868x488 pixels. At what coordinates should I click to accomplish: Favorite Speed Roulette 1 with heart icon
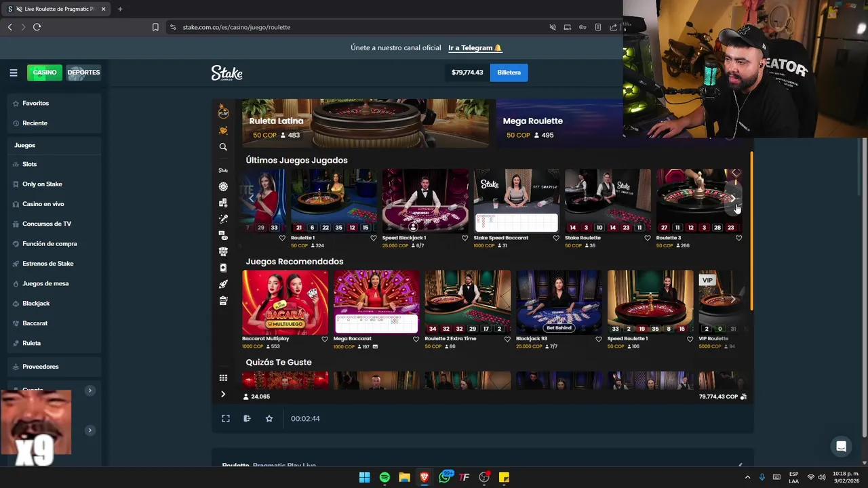click(x=690, y=339)
